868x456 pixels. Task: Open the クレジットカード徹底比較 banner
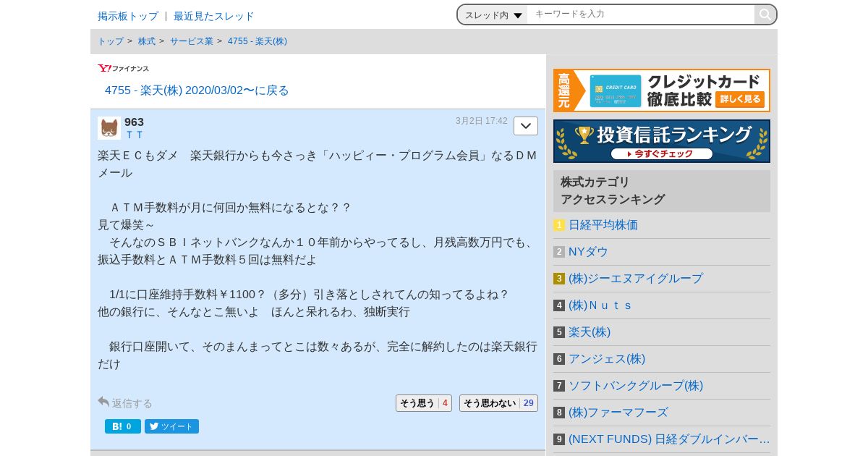click(x=662, y=90)
